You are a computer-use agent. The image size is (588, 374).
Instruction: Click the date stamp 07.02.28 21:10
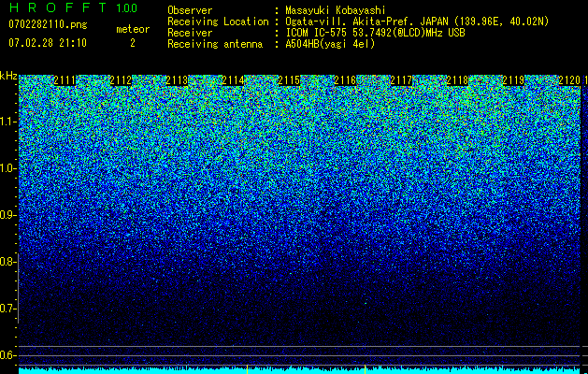[48, 43]
